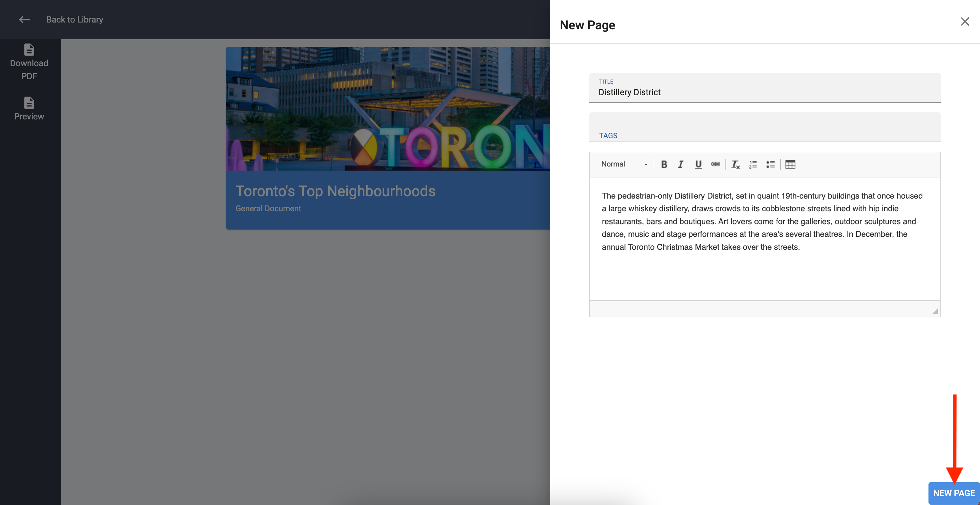Click the Bold formatting icon
980x505 pixels.
point(664,164)
